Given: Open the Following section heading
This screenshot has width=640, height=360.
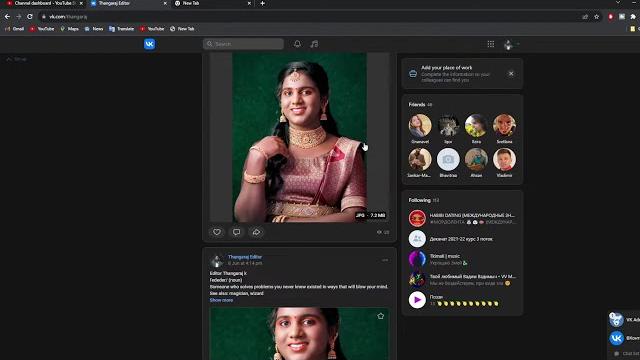Looking at the screenshot, I should click(x=420, y=200).
